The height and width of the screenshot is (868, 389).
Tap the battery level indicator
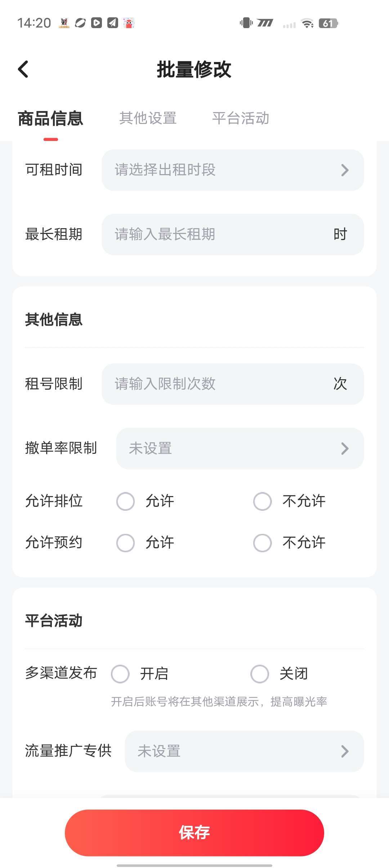click(328, 23)
